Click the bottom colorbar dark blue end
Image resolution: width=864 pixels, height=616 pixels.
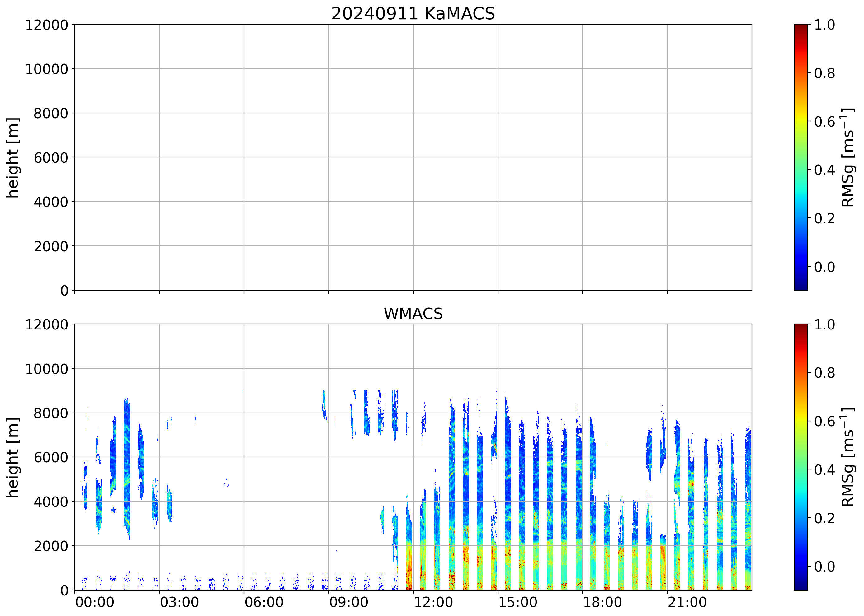pos(800,587)
